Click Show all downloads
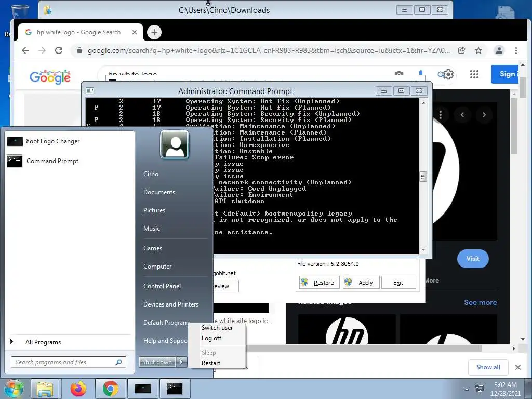532x399 pixels. 488,367
